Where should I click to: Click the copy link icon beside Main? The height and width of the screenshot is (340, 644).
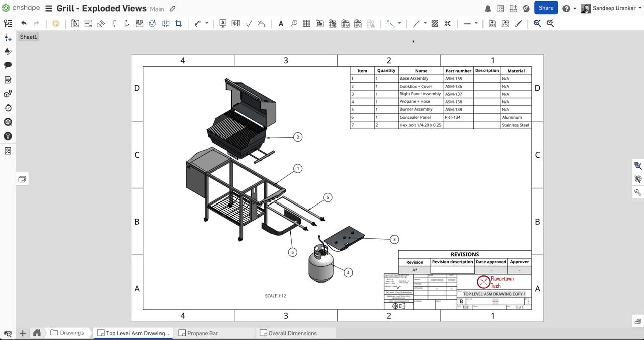point(172,9)
